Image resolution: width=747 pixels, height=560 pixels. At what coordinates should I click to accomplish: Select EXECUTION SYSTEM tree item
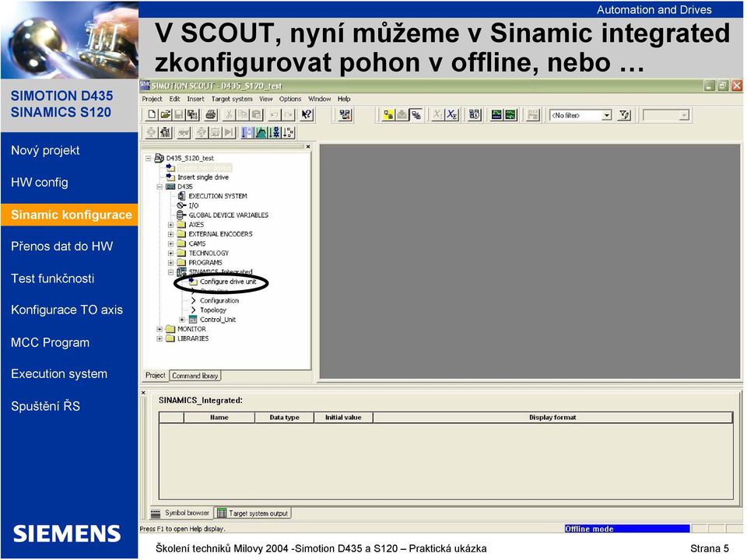click(x=218, y=196)
